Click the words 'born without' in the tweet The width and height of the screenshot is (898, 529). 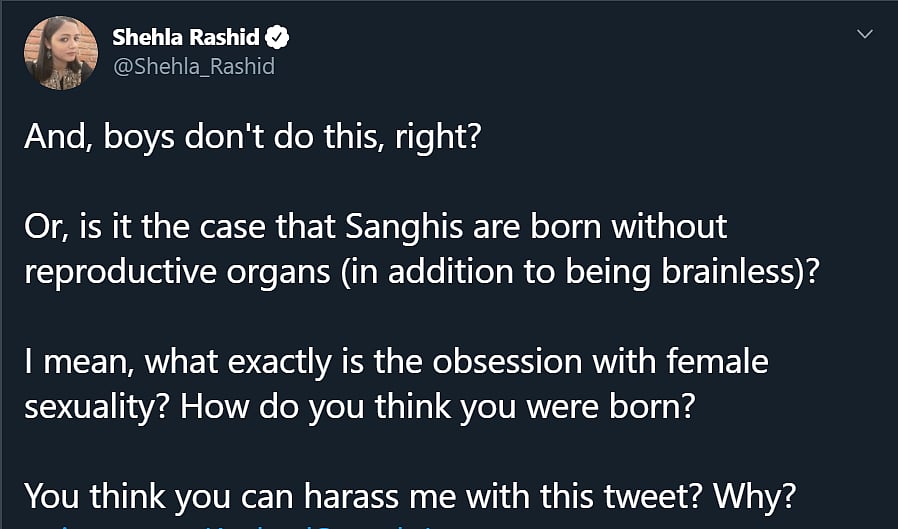641,226
